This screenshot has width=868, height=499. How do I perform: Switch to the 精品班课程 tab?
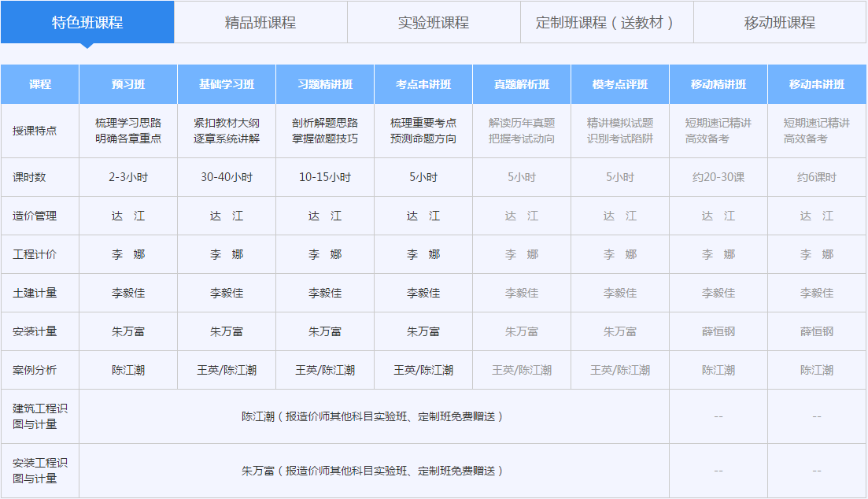(260, 23)
